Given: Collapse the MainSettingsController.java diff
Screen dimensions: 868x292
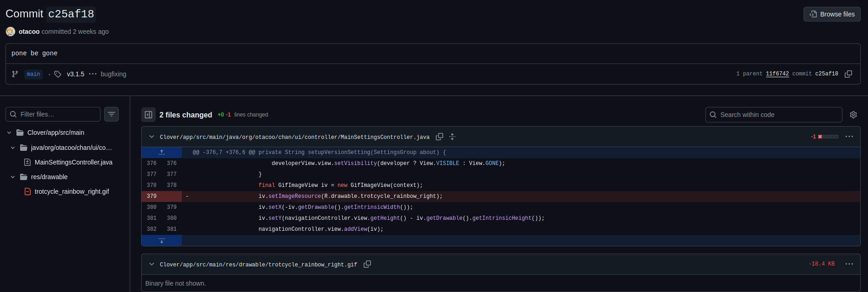Looking at the screenshot, I should [152, 137].
